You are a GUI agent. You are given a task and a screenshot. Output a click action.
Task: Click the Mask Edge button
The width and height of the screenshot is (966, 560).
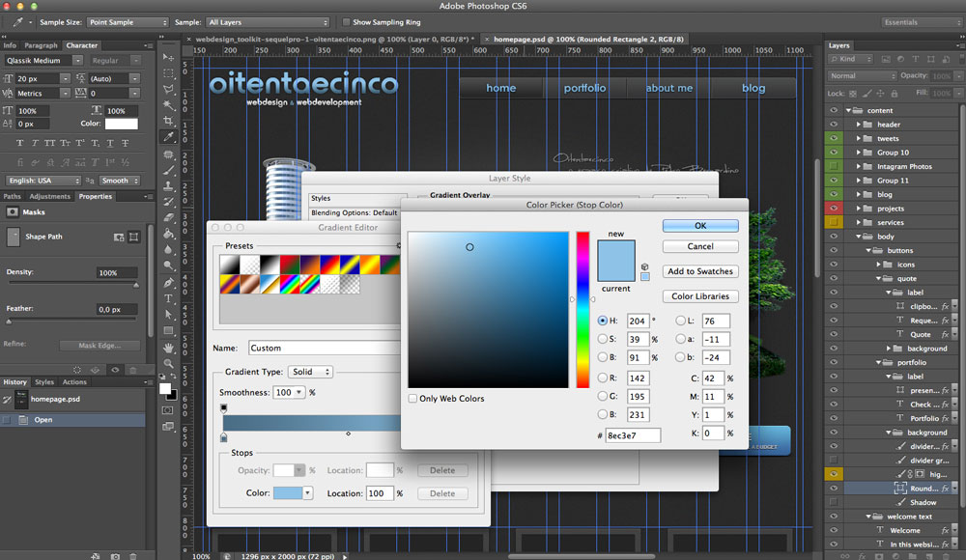99,346
